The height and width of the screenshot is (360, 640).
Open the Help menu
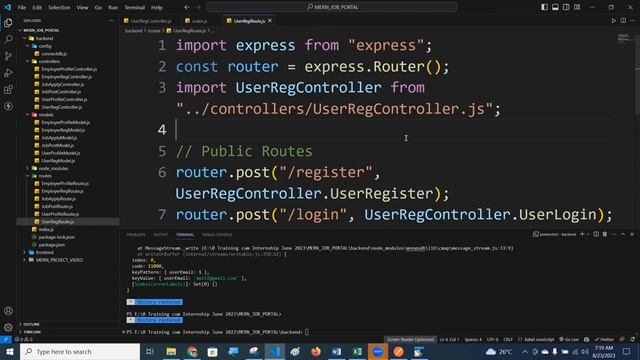[157, 7]
